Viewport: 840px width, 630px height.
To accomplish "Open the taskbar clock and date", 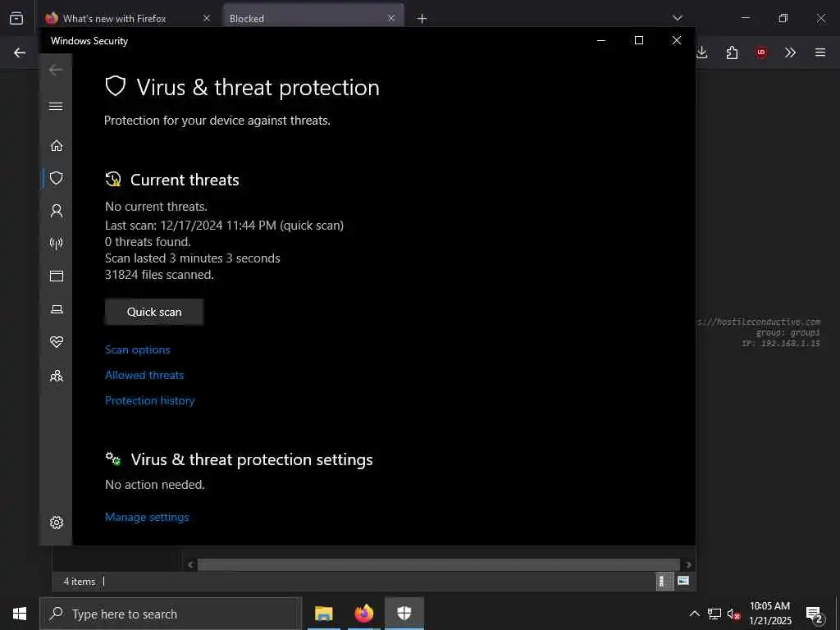I will click(x=769, y=614).
